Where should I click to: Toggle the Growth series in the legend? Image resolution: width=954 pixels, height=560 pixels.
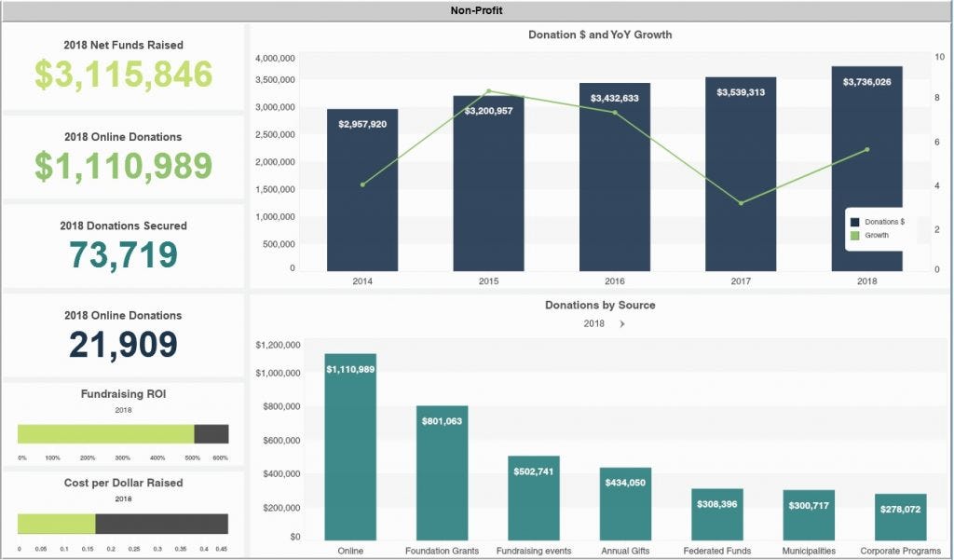[874, 235]
